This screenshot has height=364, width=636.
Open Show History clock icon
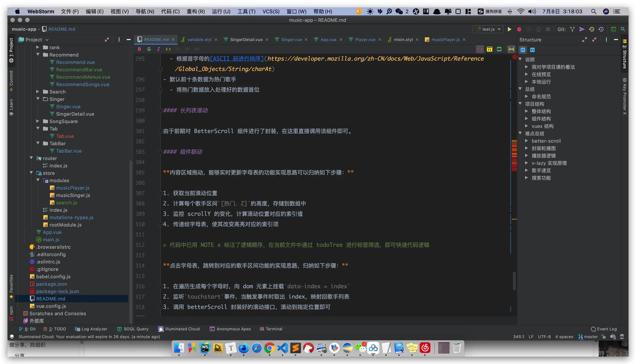(x=591, y=29)
